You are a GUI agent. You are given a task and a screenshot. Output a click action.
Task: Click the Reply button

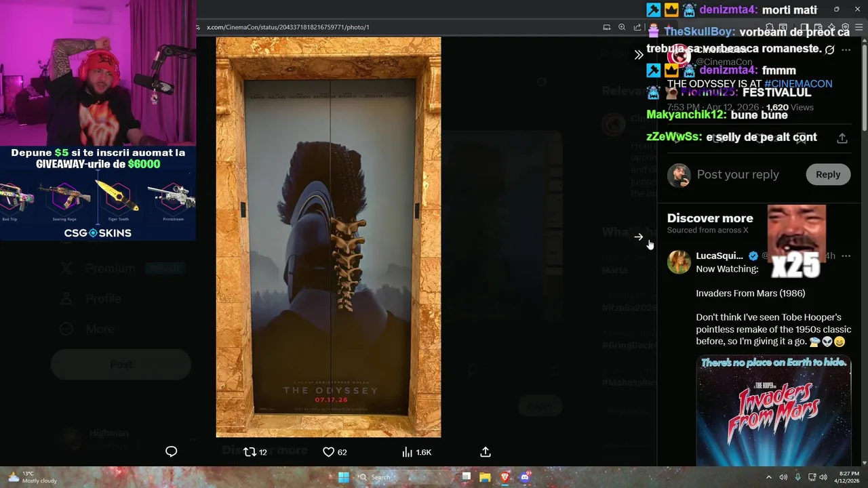click(828, 174)
